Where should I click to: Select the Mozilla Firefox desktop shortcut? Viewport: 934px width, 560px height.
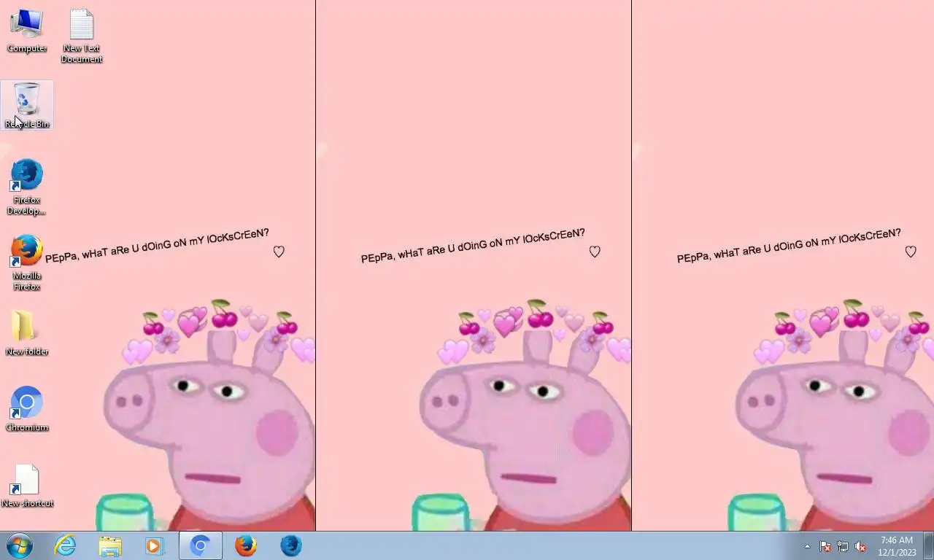pyautogui.click(x=27, y=263)
